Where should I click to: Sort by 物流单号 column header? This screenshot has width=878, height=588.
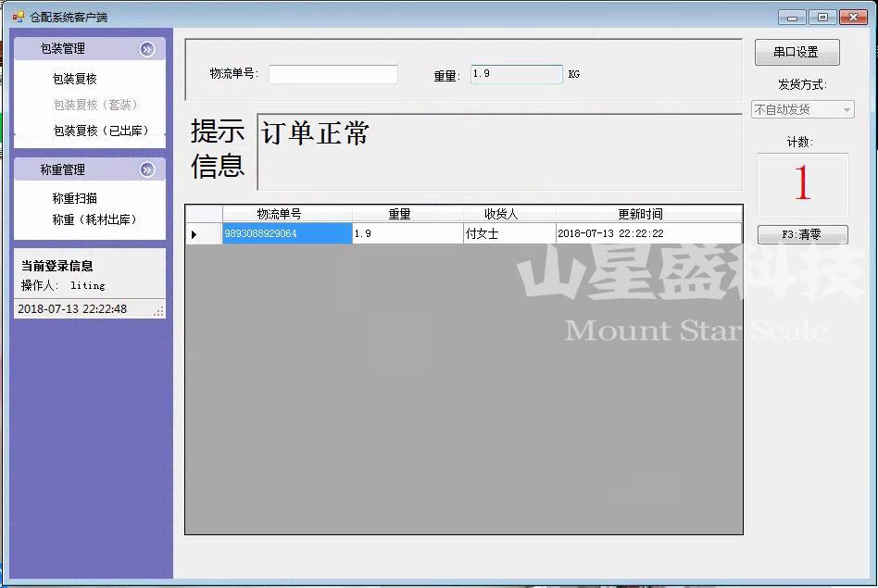[287, 214]
